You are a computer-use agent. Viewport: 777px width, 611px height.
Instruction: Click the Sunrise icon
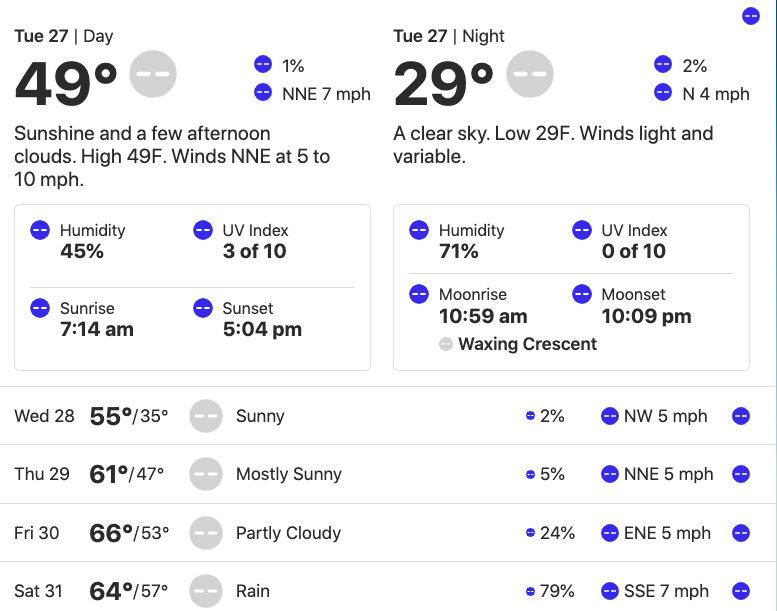[40, 308]
